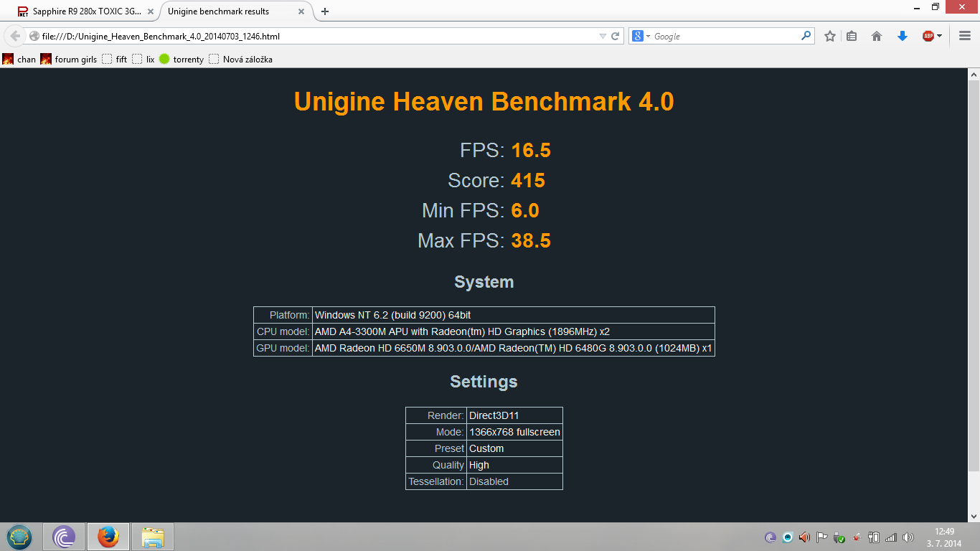Click the red gem tray icon
The width and height of the screenshot is (980, 551).
(857, 537)
